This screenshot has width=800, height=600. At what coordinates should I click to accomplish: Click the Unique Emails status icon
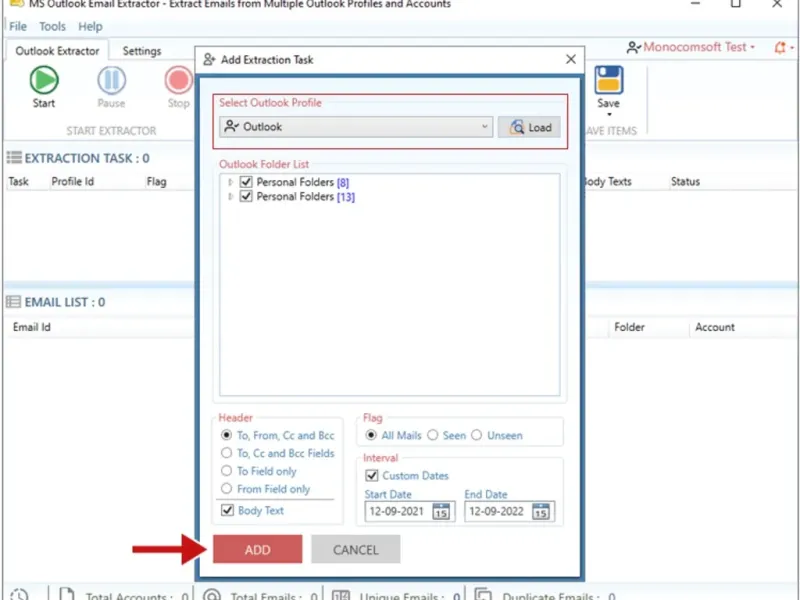point(341,594)
